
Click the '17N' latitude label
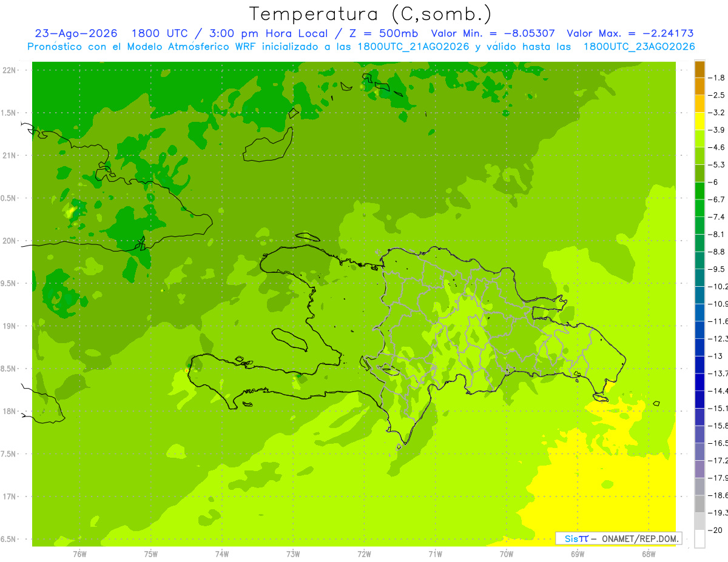[10, 497]
